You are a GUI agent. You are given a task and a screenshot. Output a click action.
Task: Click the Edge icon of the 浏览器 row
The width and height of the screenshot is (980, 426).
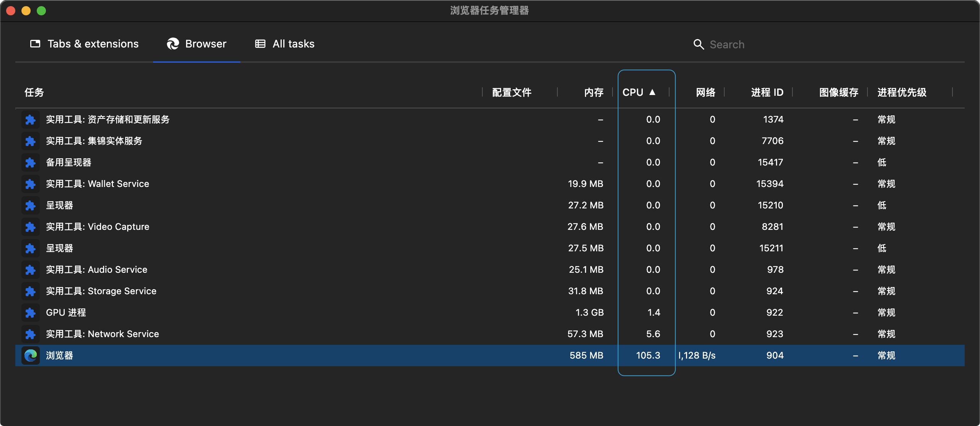click(31, 356)
